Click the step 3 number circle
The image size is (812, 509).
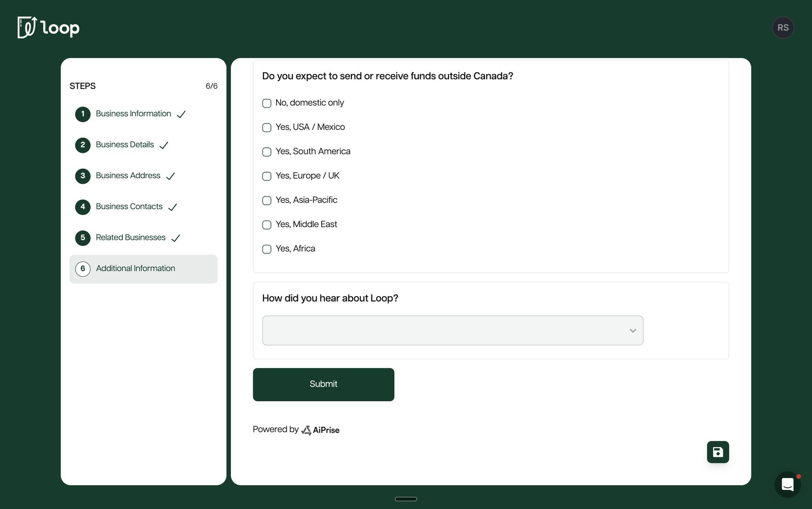coord(83,176)
